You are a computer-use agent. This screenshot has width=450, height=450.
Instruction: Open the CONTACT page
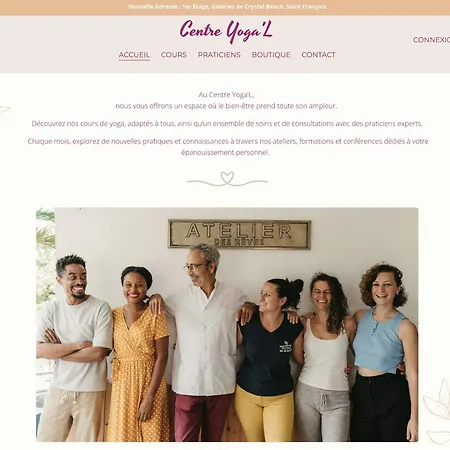coord(318,55)
